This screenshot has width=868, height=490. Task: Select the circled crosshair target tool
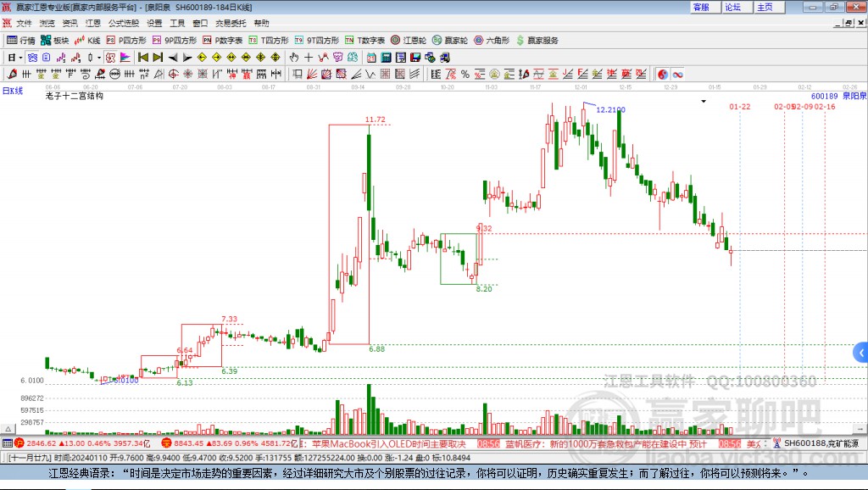point(173,74)
